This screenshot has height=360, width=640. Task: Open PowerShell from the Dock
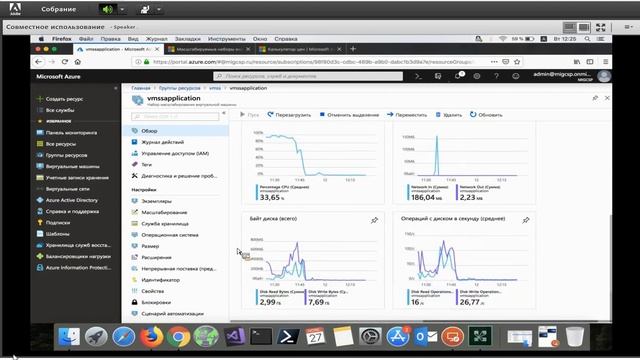(x=288, y=337)
